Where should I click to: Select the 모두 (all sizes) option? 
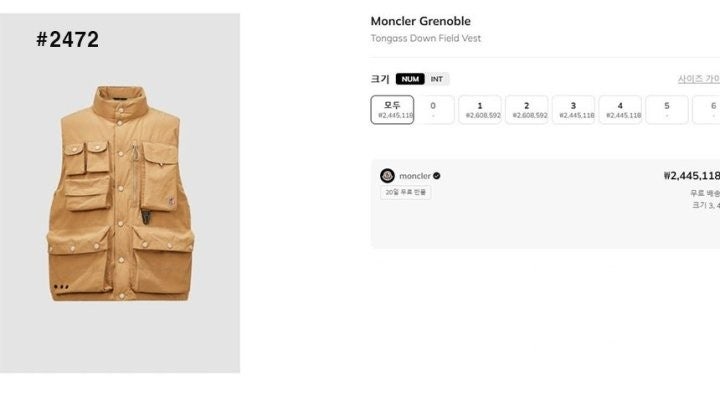coord(392,110)
